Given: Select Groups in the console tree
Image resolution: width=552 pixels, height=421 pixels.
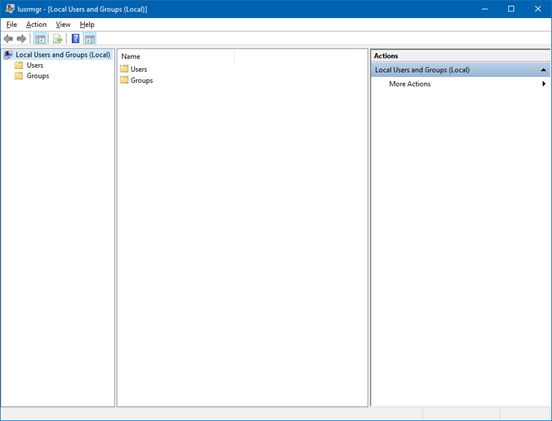Looking at the screenshot, I should pyautogui.click(x=38, y=76).
